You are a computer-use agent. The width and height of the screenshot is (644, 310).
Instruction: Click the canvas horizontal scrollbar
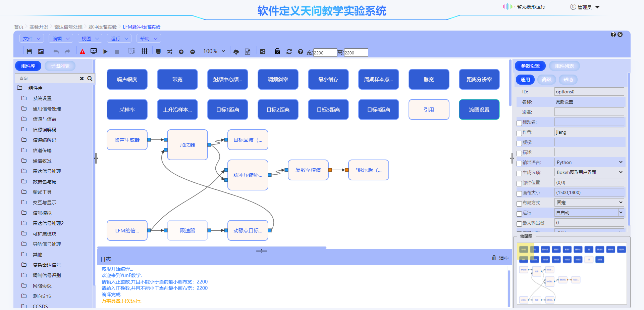tap(212, 248)
